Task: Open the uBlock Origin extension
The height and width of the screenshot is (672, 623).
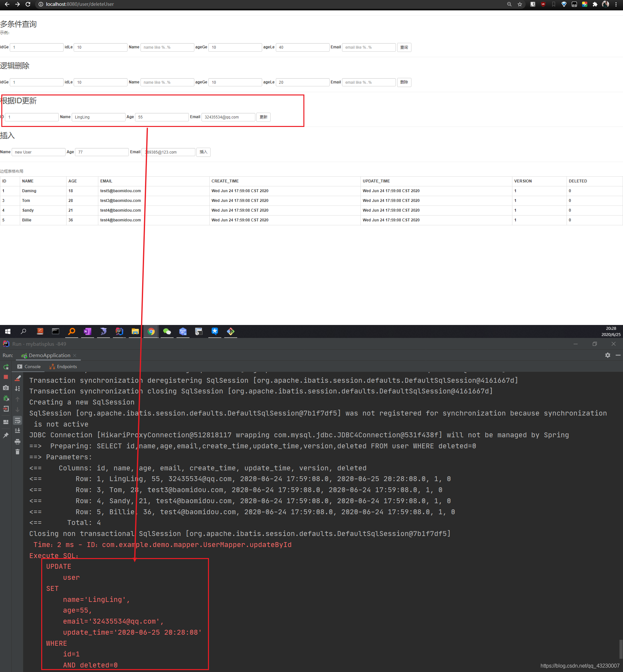Action: pyautogui.click(x=543, y=5)
